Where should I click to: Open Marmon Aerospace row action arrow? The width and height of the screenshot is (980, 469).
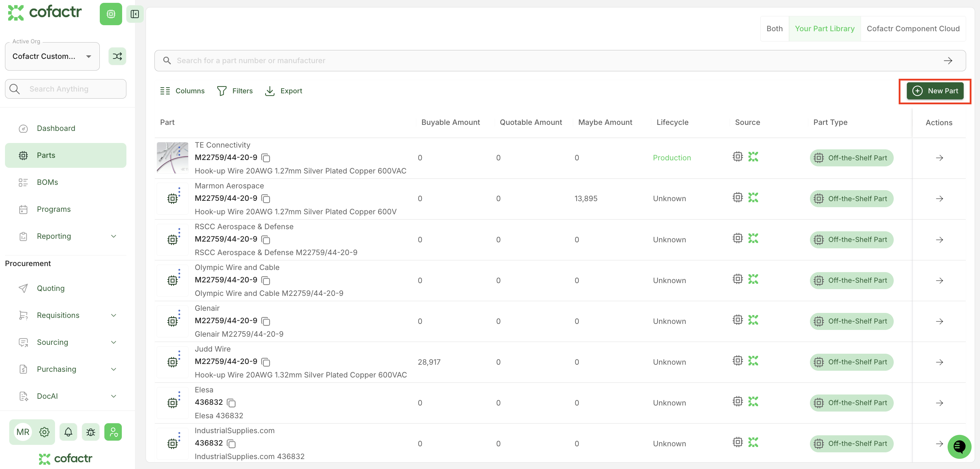click(939, 198)
